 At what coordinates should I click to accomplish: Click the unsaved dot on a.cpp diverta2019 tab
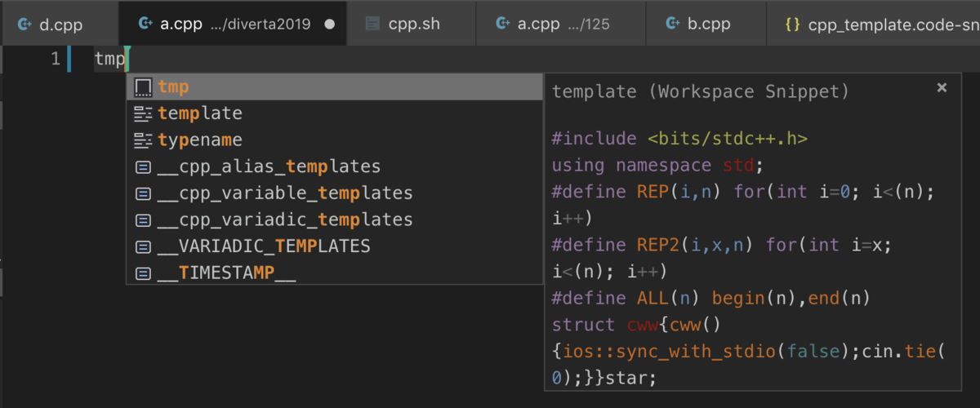point(330,24)
